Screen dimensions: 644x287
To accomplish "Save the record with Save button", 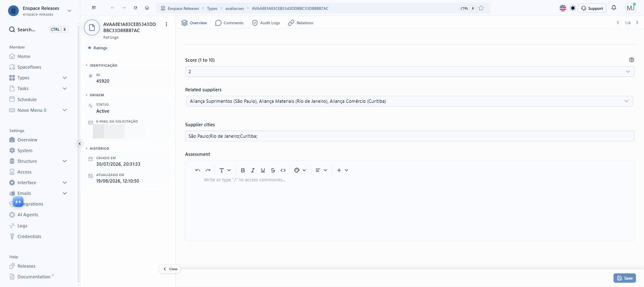I will pyautogui.click(x=625, y=278).
